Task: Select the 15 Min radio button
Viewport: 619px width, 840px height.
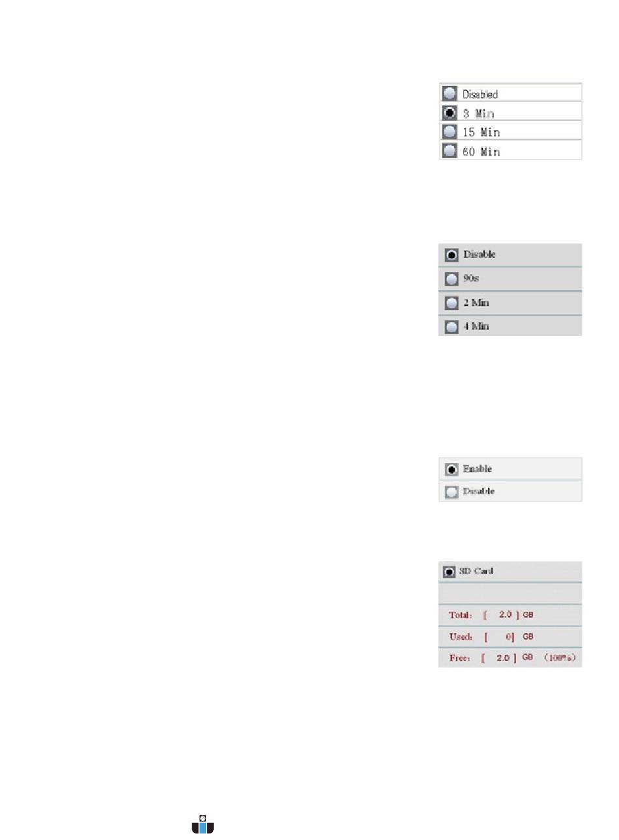Action: coord(450,132)
